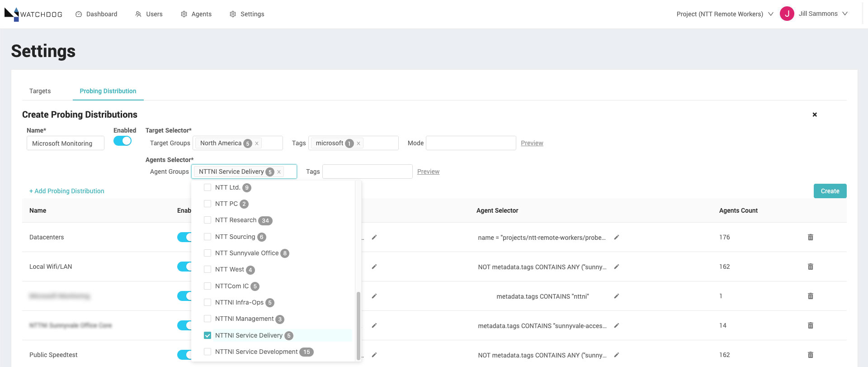Edit target selector in Local Wifi/LAN row
The width and height of the screenshot is (868, 367).
pos(374,267)
